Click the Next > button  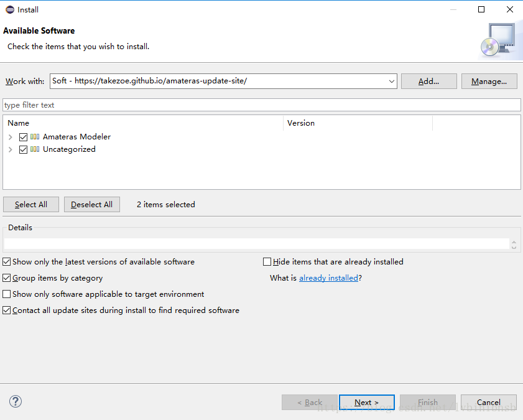(366, 403)
